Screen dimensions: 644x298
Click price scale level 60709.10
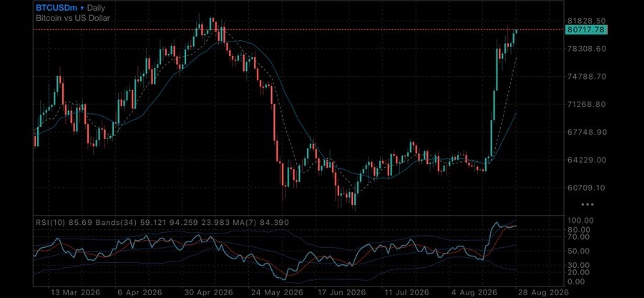point(587,188)
